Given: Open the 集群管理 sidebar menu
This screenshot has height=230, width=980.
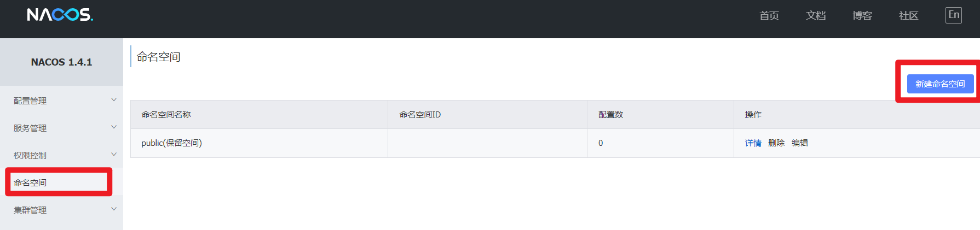Looking at the screenshot, I should pos(31,210).
